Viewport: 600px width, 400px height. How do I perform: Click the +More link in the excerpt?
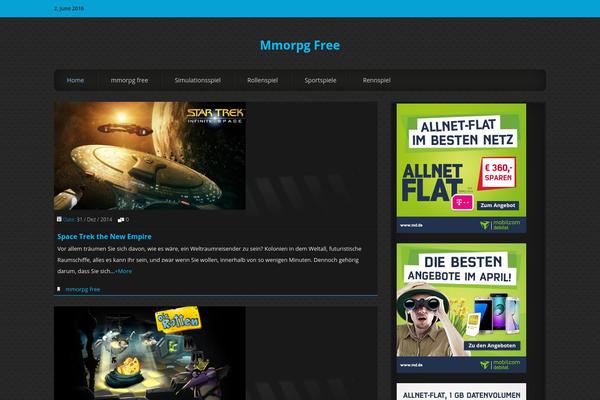click(x=123, y=271)
